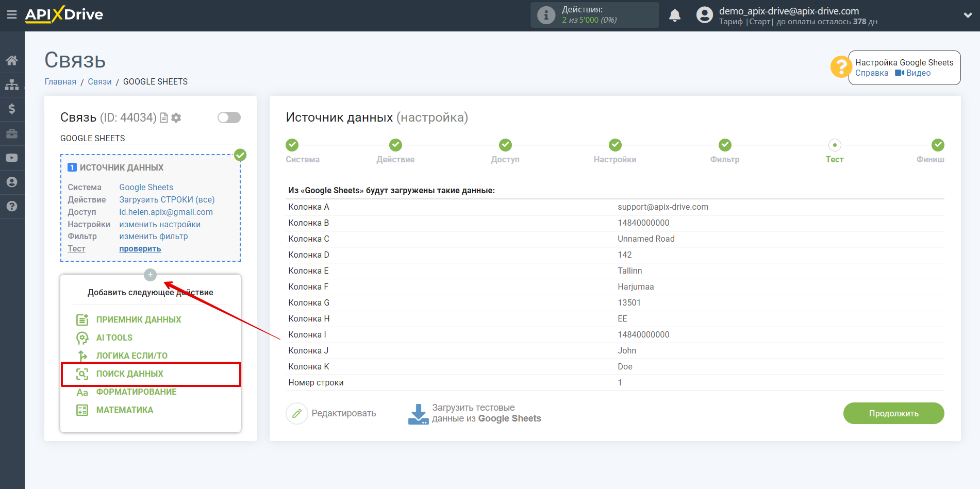Click the Тест step indicator

pos(835,145)
